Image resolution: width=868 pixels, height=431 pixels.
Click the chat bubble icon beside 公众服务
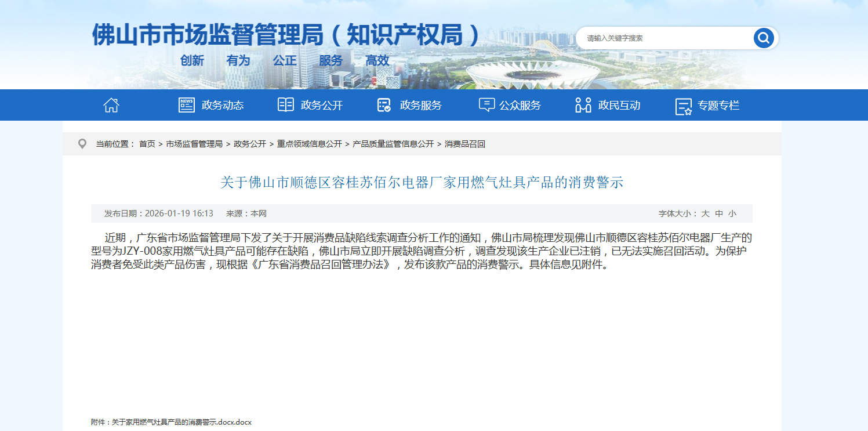pyautogui.click(x=486, y=105)
